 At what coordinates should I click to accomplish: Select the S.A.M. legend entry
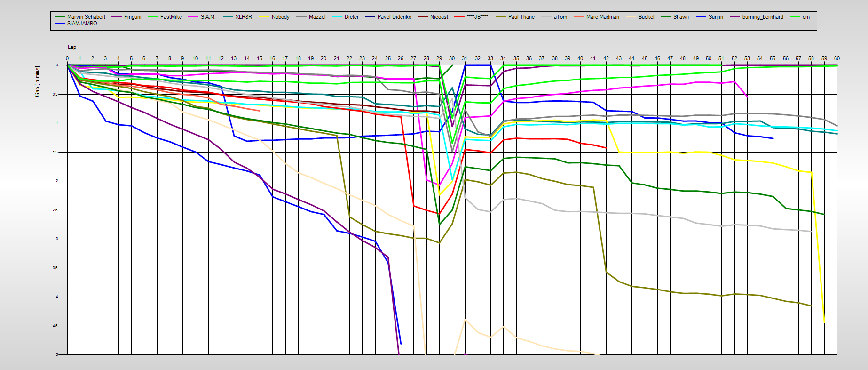tap(208, 17)
